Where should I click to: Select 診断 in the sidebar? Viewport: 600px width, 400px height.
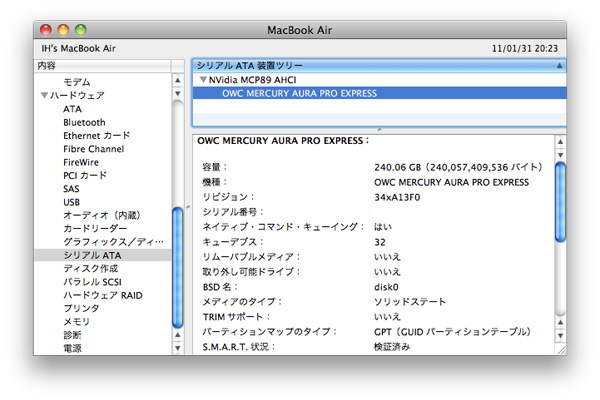(x=72, y=335)
